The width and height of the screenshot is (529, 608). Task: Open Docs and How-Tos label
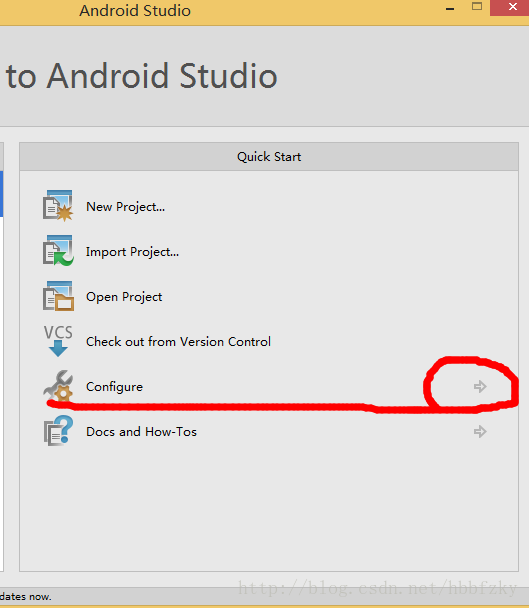tap(141, 432)
